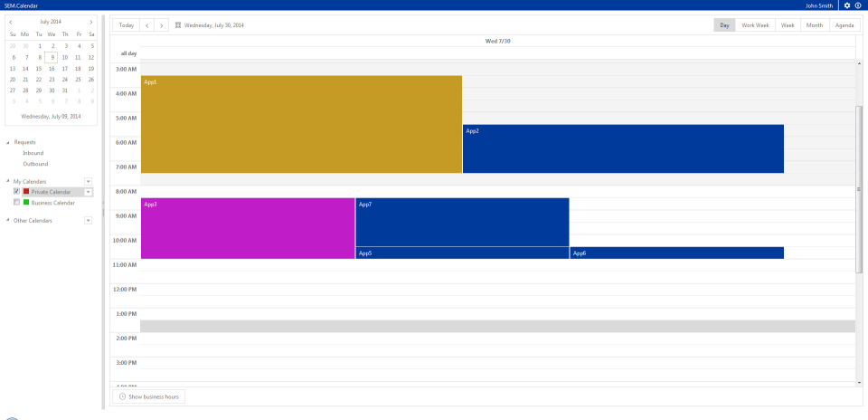Screen dimensions: 868x420
Task: Click the clock icon on Show business hours
Action: tap(122, 396)
